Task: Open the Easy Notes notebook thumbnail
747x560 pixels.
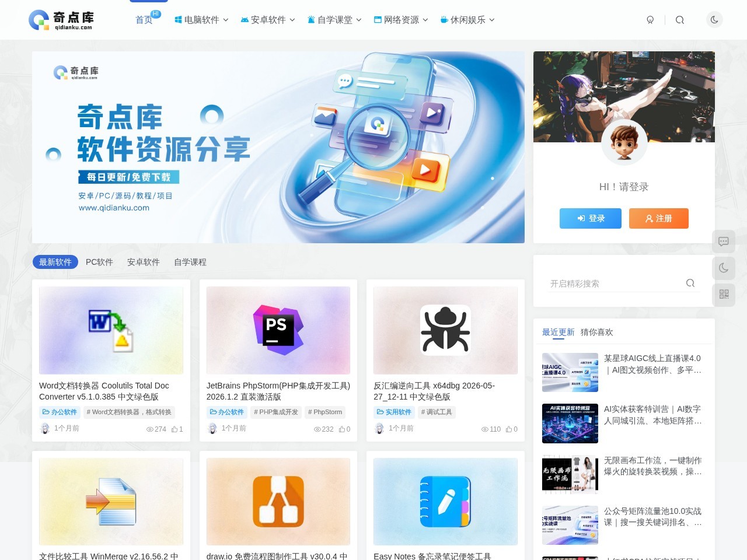Action: tap(445, 502)
